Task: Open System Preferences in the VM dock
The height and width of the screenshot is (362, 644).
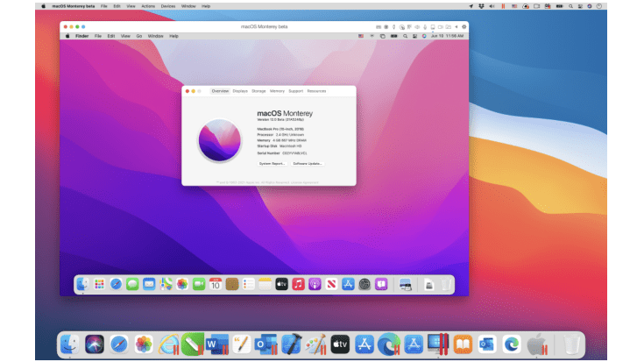Action: [x=364, y=284]
